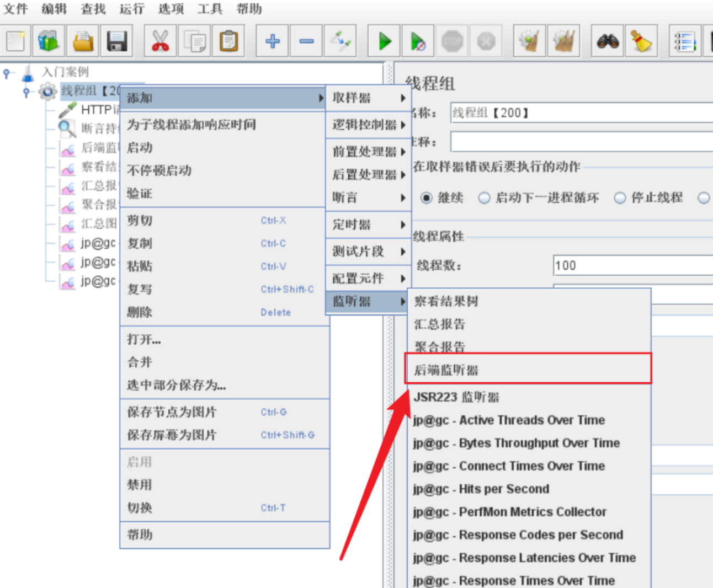Click the Clear broom icon
This screenshot has width=713, height=588.
click(x=529, y=41)
